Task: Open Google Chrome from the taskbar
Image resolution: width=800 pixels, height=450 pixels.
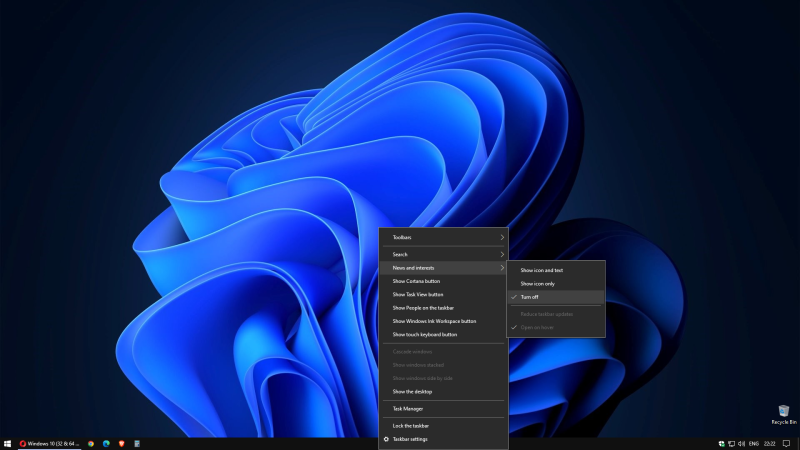Action: pos(91,443)
